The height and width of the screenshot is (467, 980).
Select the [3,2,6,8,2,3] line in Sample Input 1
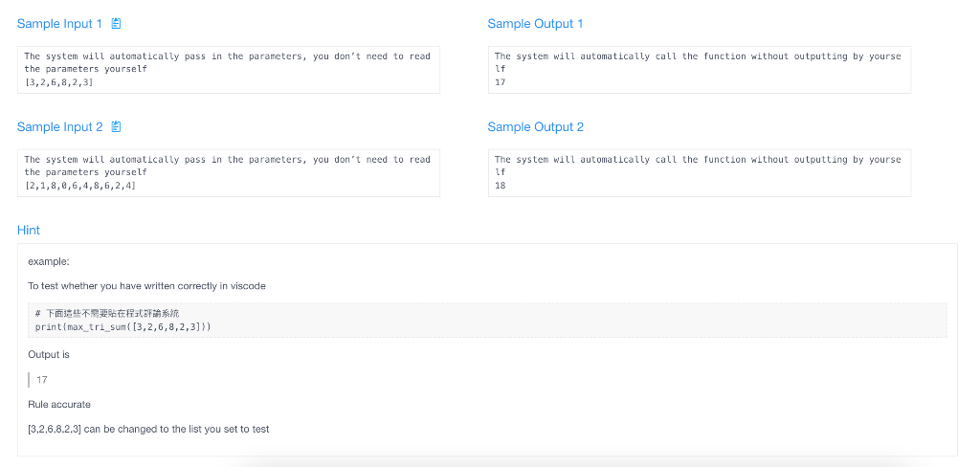coord(58,82)
